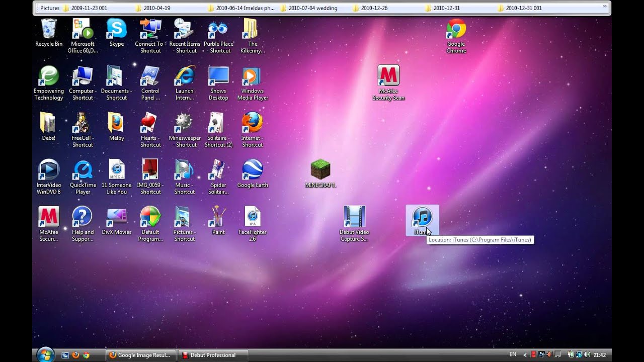Open Pictures toolbar label
Screen dimensions: 644x362
50,8
